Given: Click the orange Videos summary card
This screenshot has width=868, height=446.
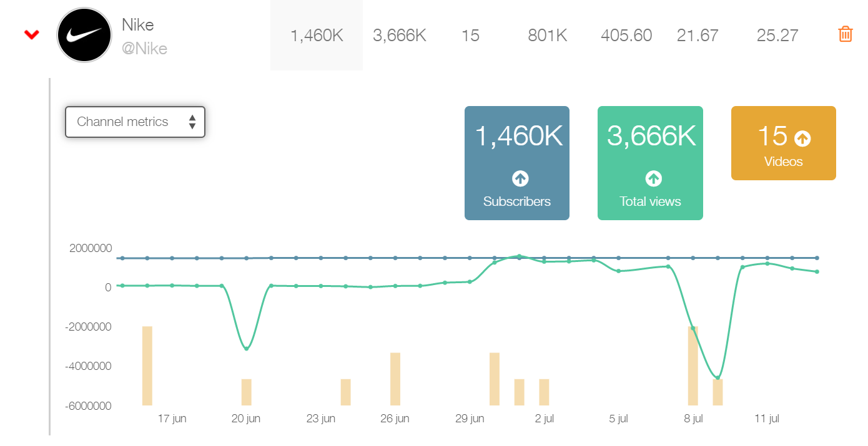Looking at the screenshot, I should [783, 143].
